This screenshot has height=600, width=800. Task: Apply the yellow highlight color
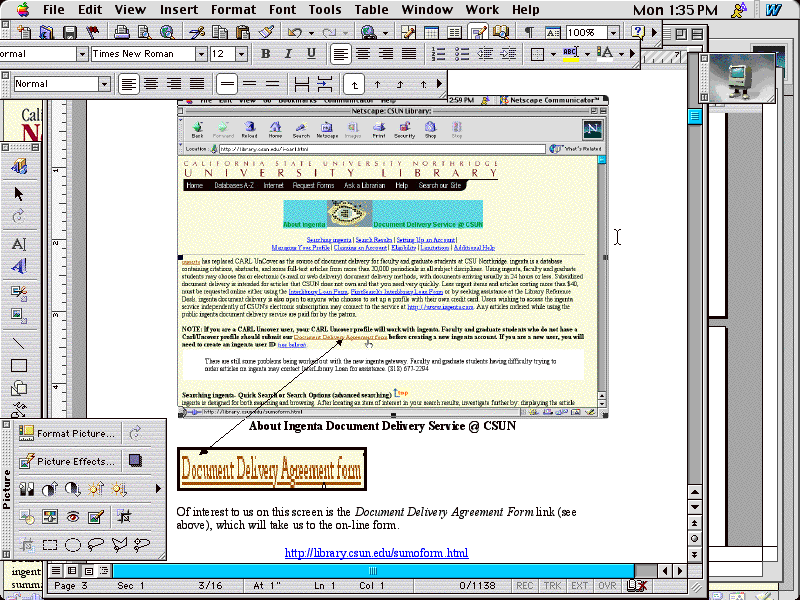pyautogui.click(x=571, y=54)
